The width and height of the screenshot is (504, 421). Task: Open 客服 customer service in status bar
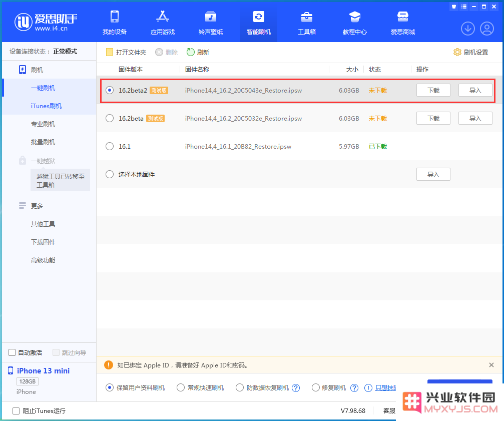(x=389, y=410)
